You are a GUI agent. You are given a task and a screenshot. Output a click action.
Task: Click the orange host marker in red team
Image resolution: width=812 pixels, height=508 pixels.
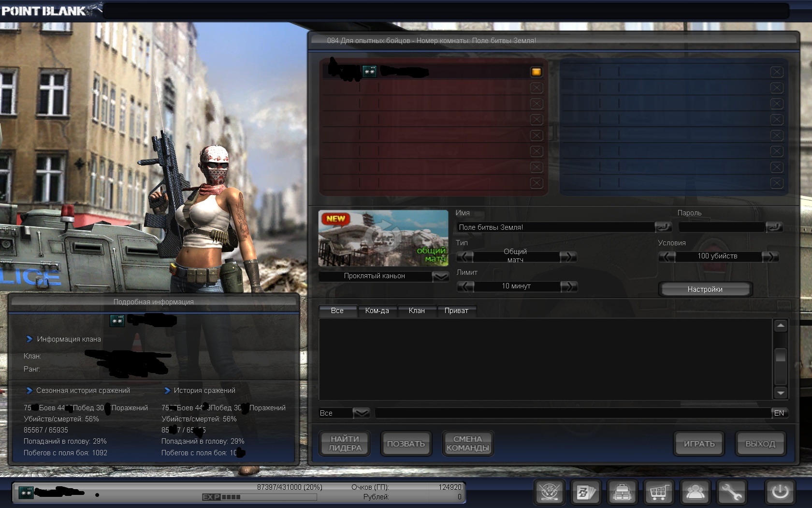click(536, 72)
